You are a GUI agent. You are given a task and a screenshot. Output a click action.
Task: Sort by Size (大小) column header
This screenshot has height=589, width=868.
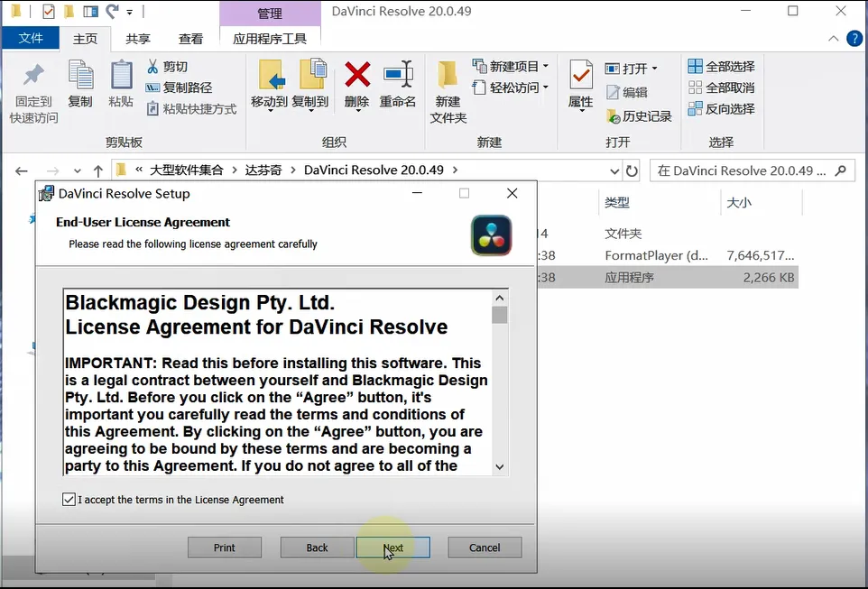[x=738, y=203]
